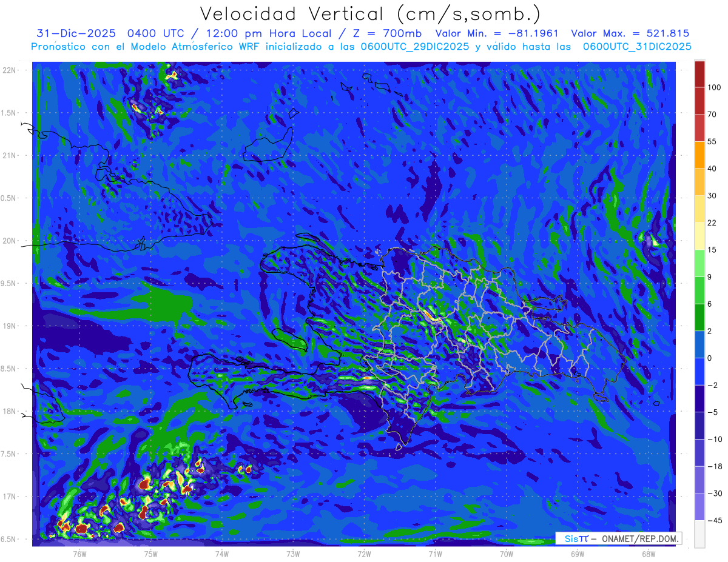Click the "69W" longitude label
The image size is (728, 562).
click(578, 554)
